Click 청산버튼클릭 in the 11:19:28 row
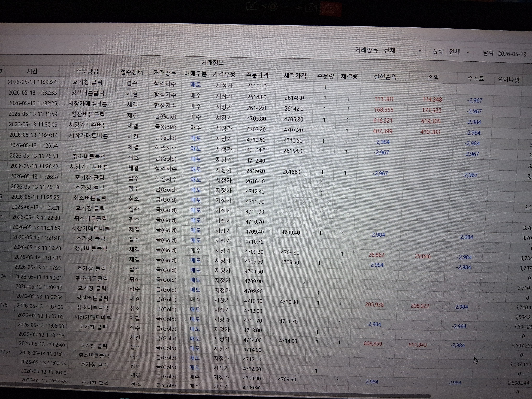Screen dimensions: 532x399 point(91,248)
